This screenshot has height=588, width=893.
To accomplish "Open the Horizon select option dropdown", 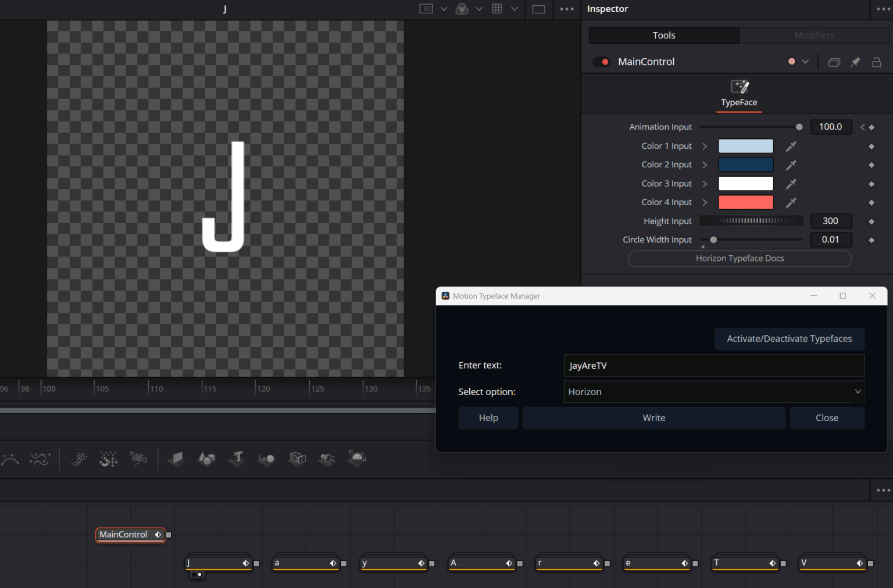I will 714,392.
